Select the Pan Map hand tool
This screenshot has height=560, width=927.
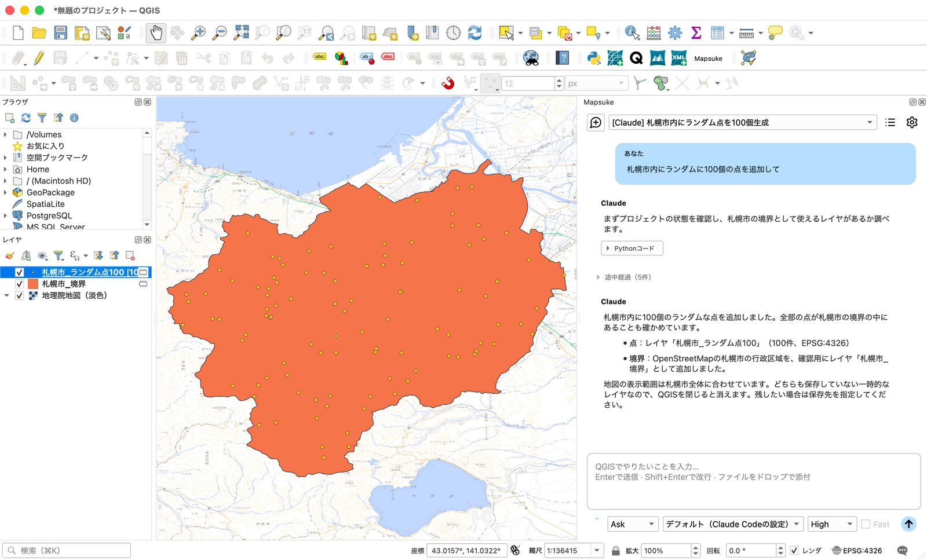pos(156,33)
